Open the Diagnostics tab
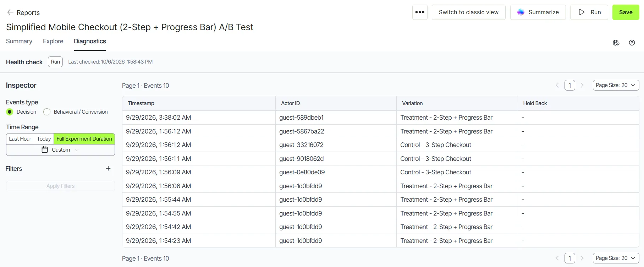This screenshot has width=644, height=267. (90, 41)
